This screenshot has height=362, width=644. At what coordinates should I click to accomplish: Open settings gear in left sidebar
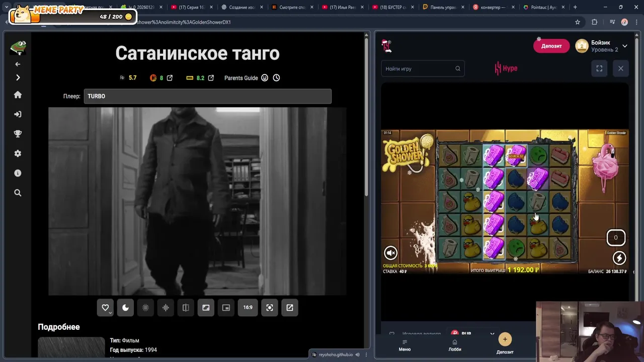pos(18,153)
